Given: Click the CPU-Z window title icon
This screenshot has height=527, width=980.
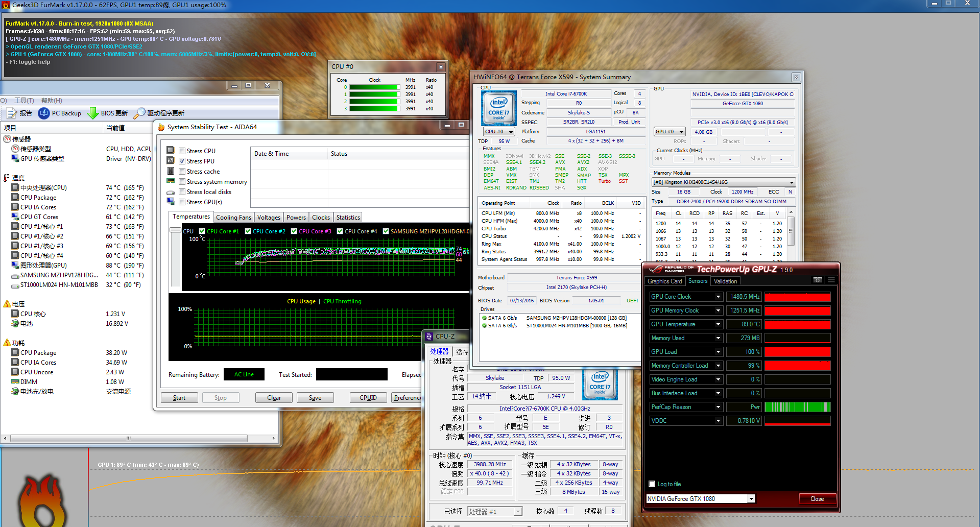Looking at the screenshot, I should click(429, 336).
